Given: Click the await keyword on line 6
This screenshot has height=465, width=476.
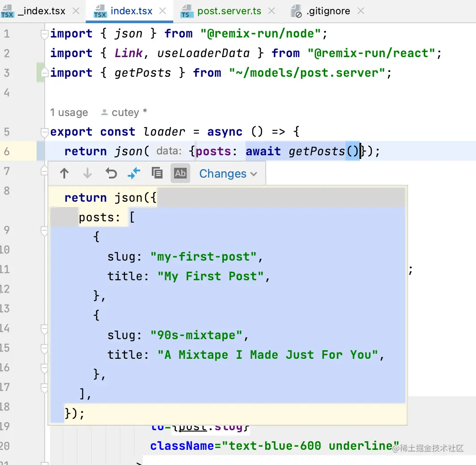Looking at the screenshot, I should (263, 151).
